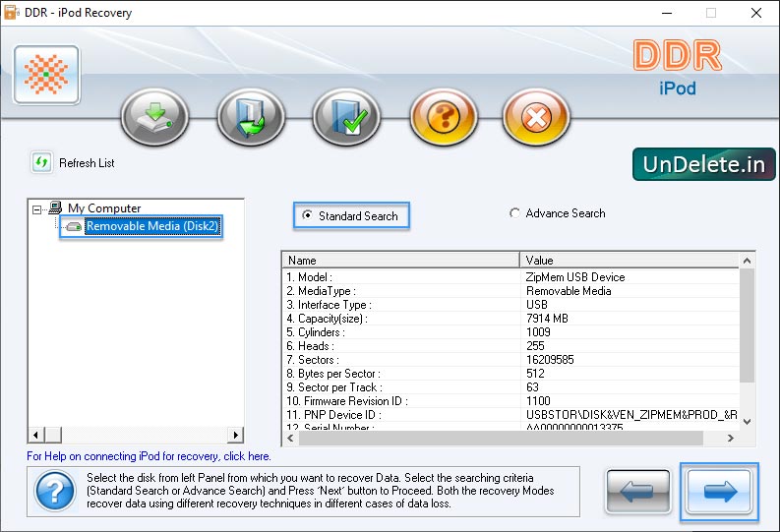This screenshot has height=532, width=780.
Task: Click the load saved log book icon
Action: [x=251, y=117]
